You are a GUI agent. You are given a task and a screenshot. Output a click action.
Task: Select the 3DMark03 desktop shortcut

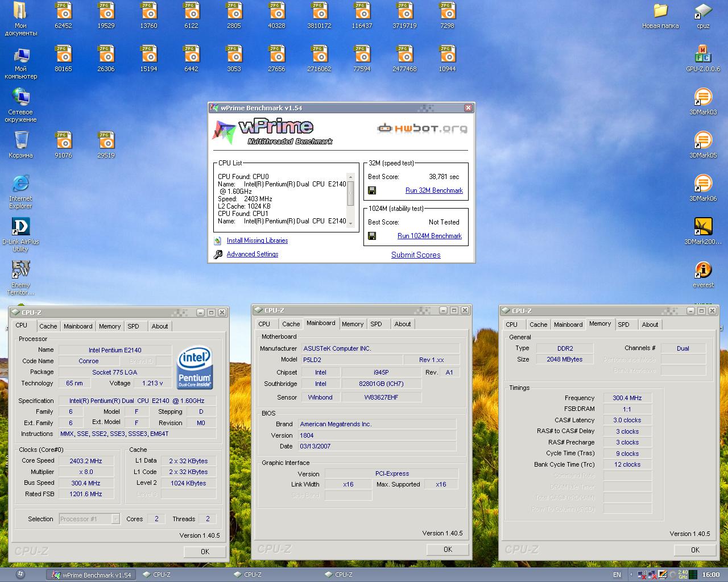(x=703, y=102)
